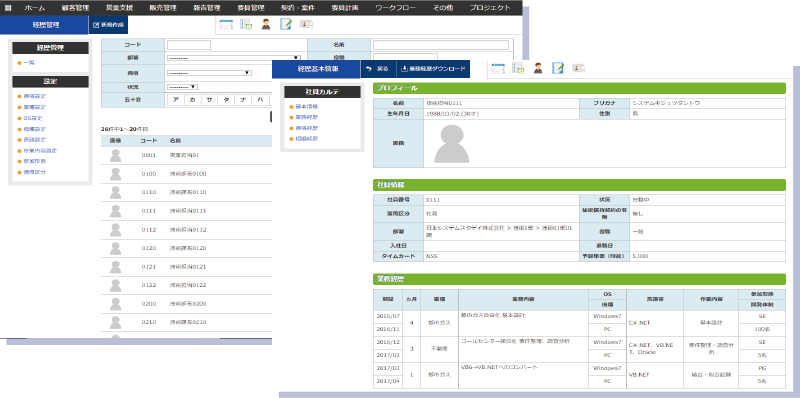Click the 5,000 value in 社員情報
Viewport: 800px width, 398px height.
(x=640, y=256)
